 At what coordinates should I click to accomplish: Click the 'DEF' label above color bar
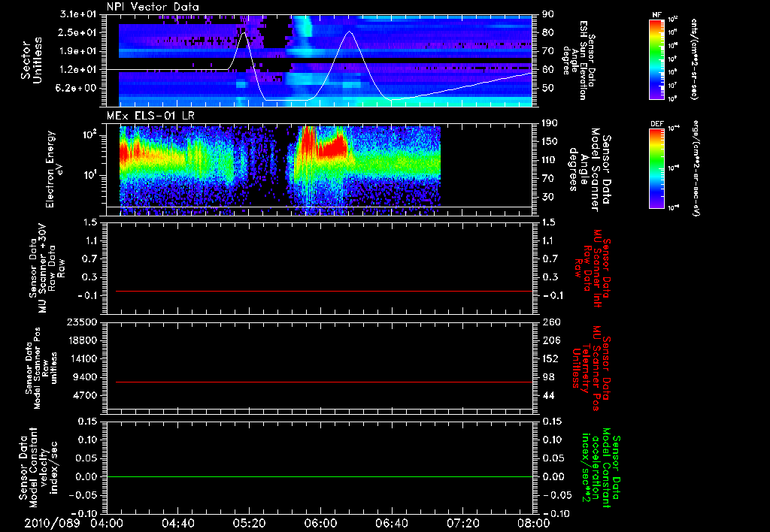(x=656, y=124)
